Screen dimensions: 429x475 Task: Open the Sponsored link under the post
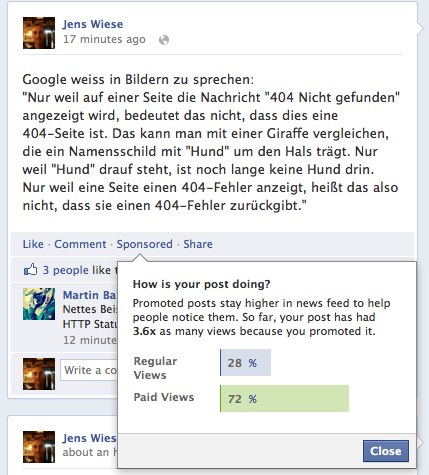(x=145, y=244)
